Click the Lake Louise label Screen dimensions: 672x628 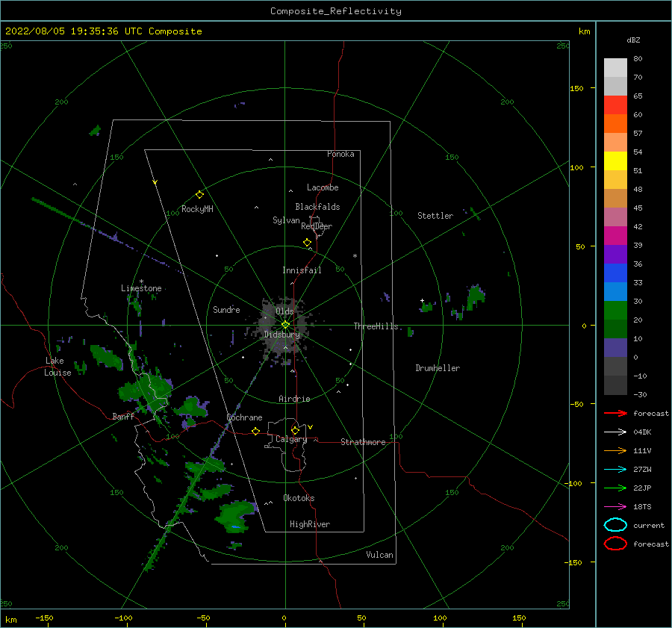[57, 367]
